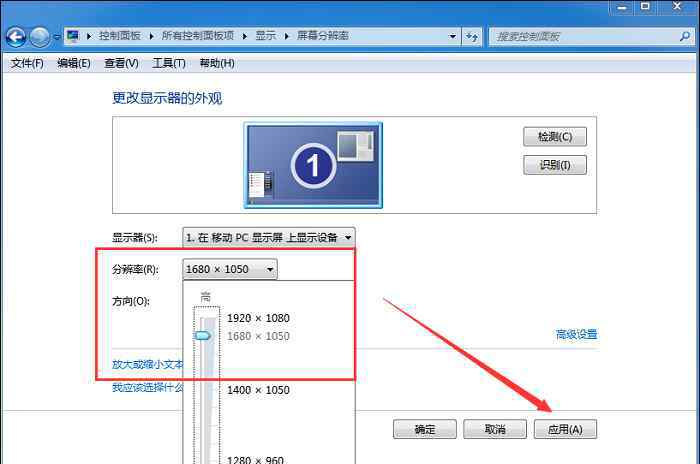
Task: Click the control panel icon in address bar
Action: point(73,36)
